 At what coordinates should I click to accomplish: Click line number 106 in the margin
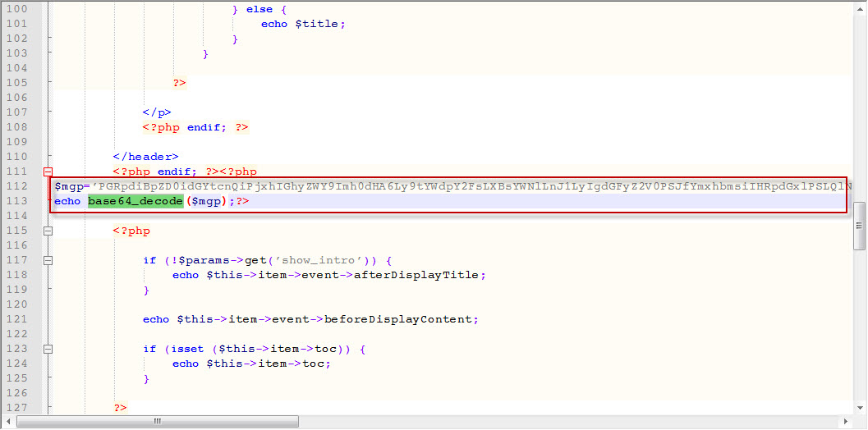click(17, 98)
